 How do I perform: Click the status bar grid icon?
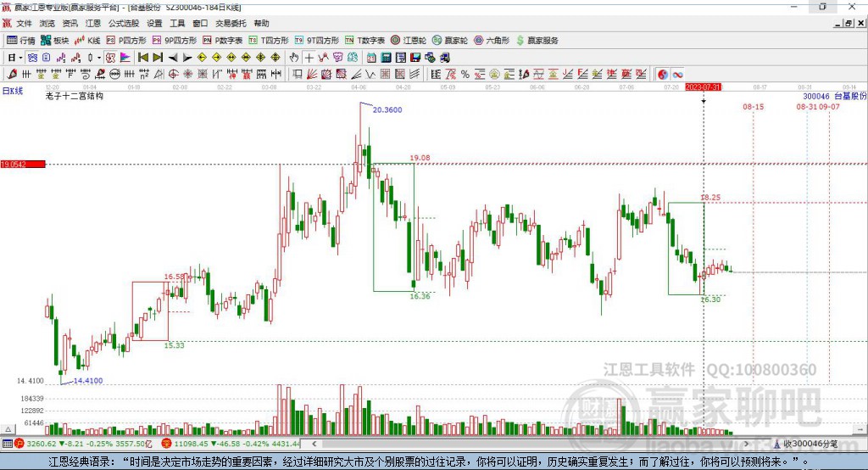[7, 444]
